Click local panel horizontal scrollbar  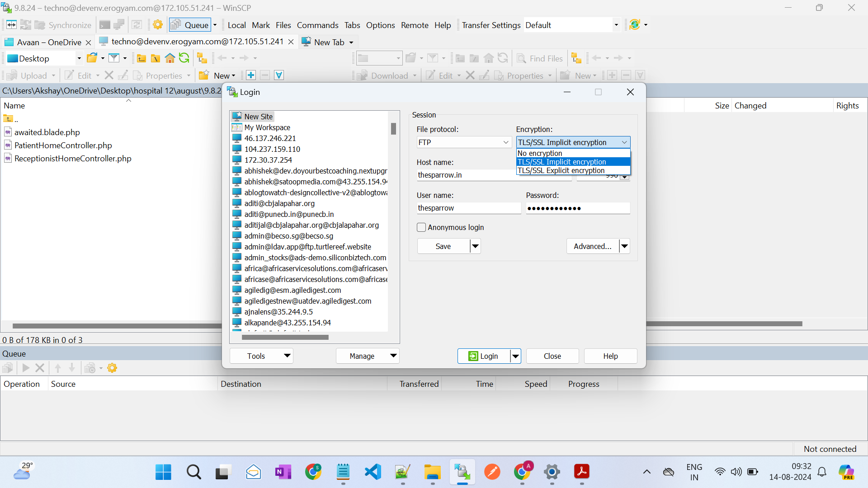117,326
